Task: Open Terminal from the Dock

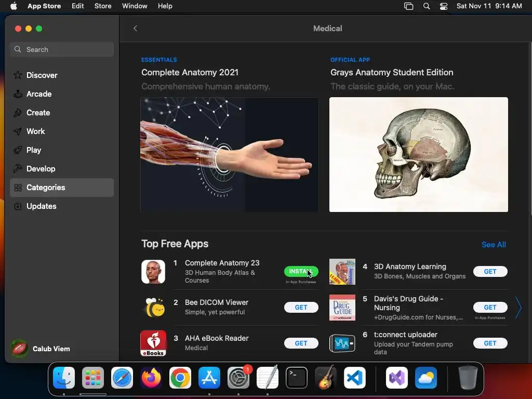Action: tap(297, 378)
